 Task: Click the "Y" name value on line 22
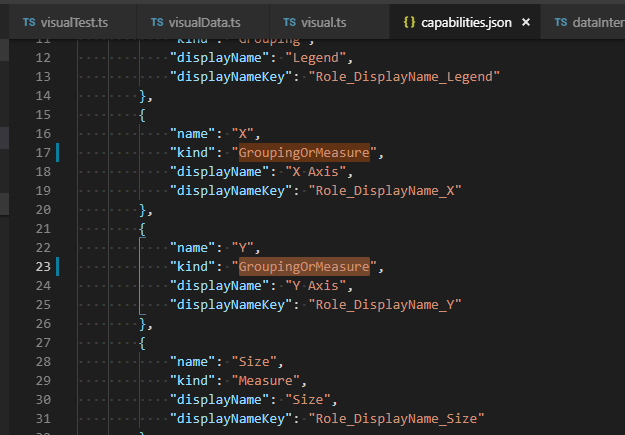tap(243, 248)
